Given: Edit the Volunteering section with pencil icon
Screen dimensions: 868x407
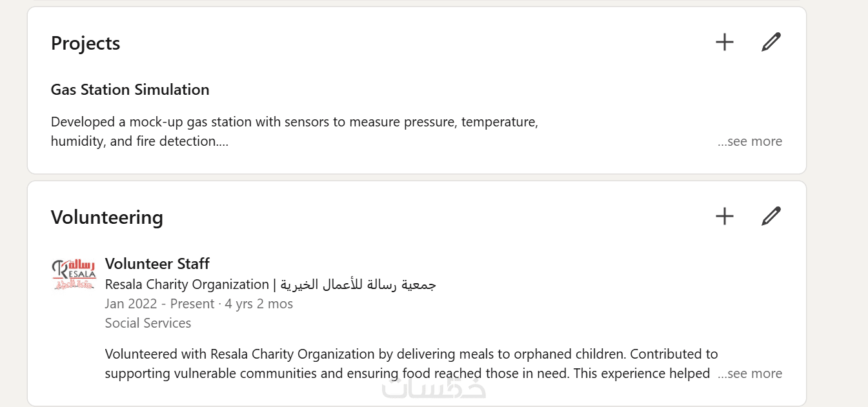Looking at the screenshot, I should click(771, 216).
